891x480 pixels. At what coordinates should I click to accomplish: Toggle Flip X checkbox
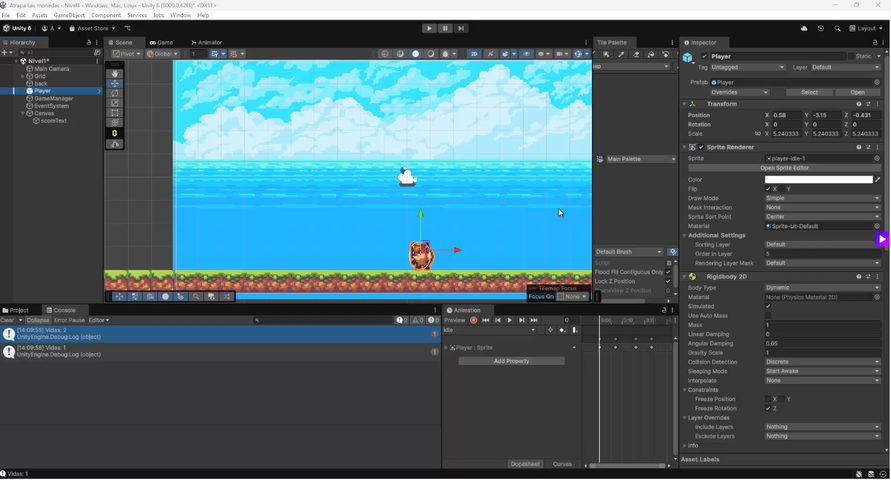pyautogui.click(x=768, y=189)
